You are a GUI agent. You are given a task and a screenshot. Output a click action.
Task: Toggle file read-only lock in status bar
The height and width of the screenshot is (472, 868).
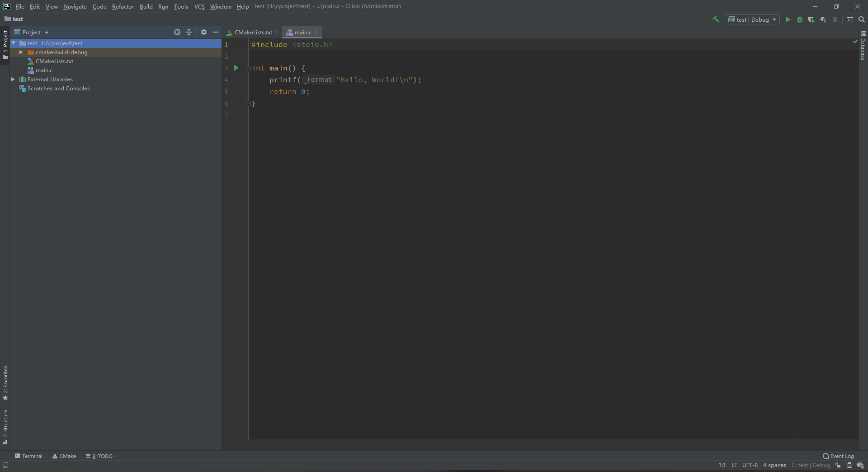click(x=838, y=465)
